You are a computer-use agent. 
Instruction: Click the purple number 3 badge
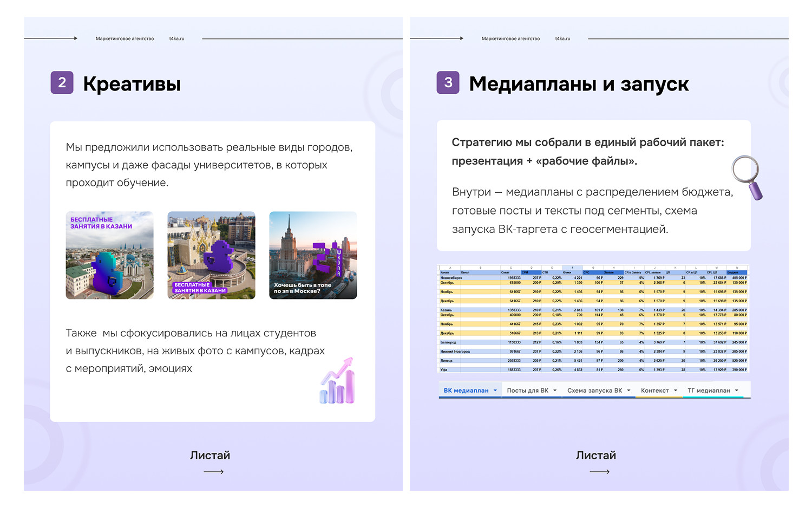click(x=448, y=83)
